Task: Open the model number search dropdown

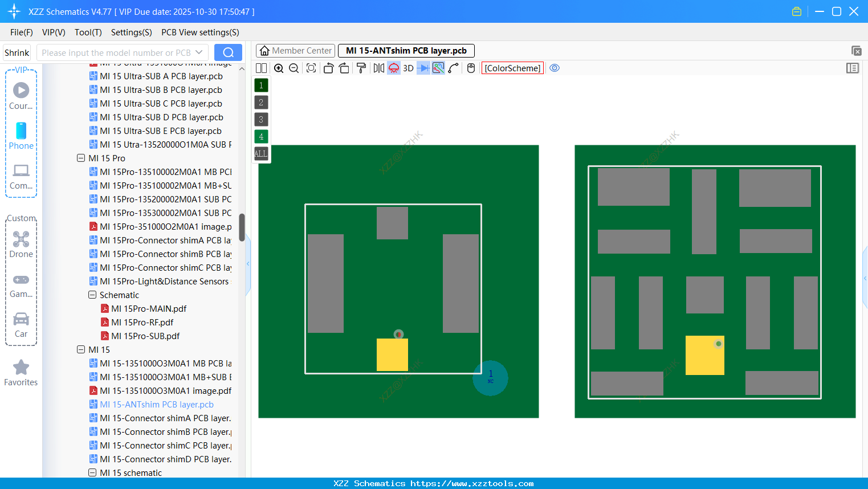Action: [x=198, y=52]
